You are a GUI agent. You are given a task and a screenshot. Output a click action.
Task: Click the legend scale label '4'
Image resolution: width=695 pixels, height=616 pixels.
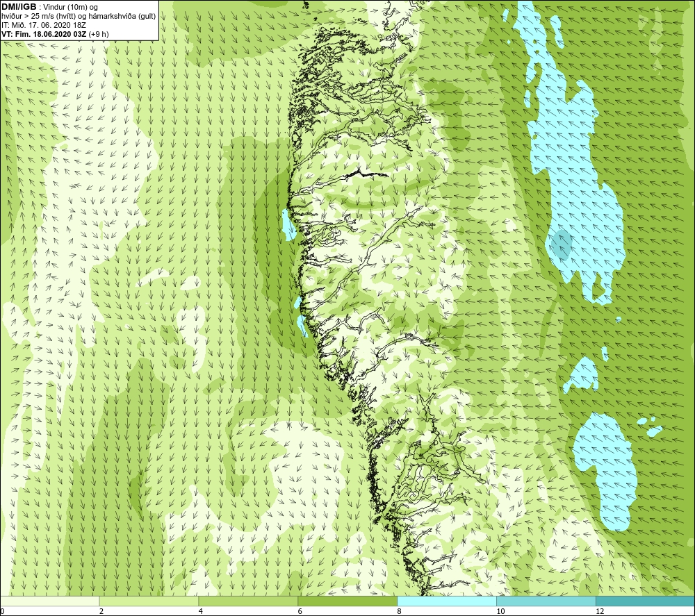[201, 611]
